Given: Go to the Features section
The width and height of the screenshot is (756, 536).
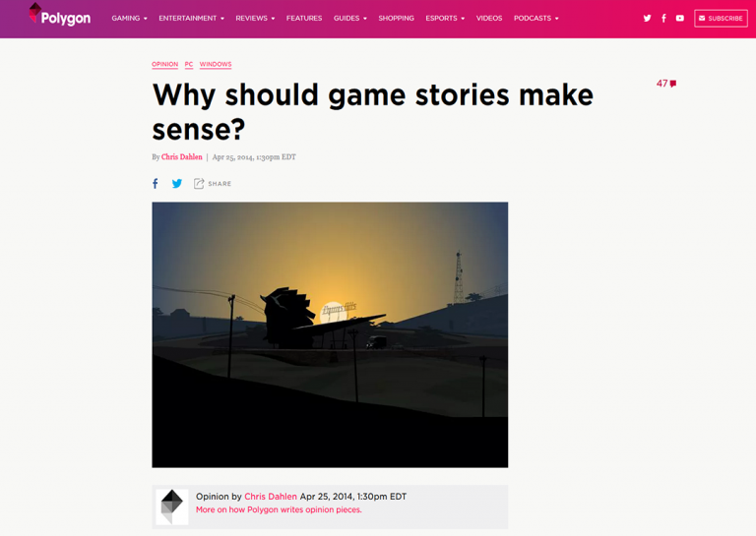Looking at the screenshot, I should (x=304, y=19).
